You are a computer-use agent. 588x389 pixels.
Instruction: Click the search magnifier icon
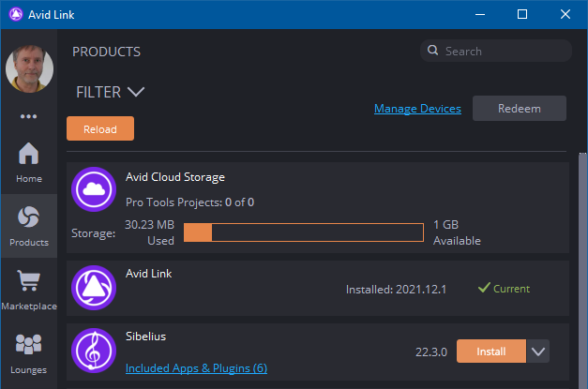pos(432,51)
